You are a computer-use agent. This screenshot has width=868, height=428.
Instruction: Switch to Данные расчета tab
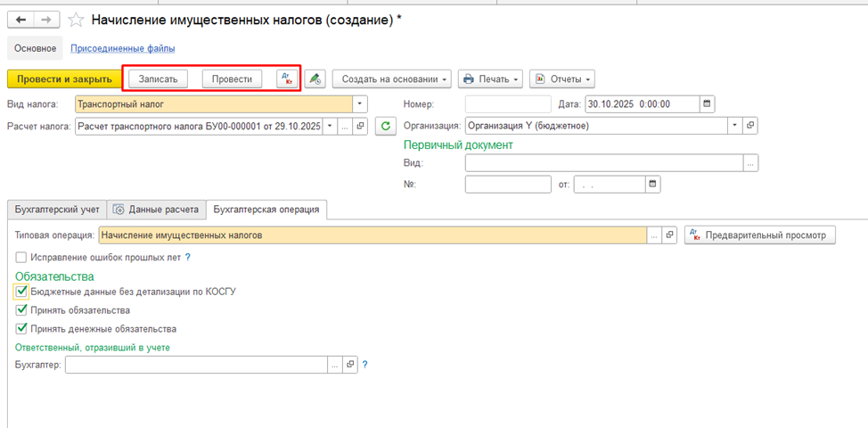click(156, 210)
